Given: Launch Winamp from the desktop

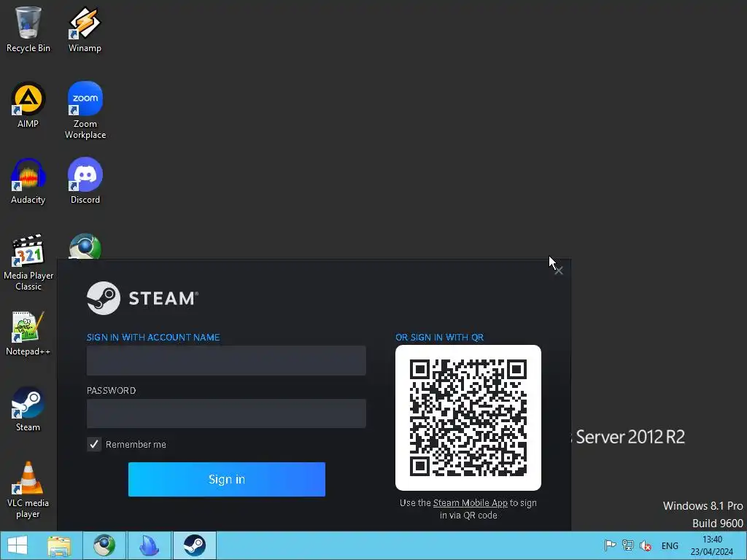Looking at the screenshot, I should [85, 29].
